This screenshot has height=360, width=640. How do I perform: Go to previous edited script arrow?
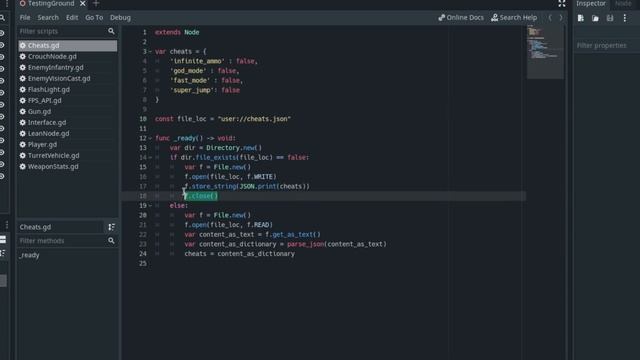coord(550,18)
